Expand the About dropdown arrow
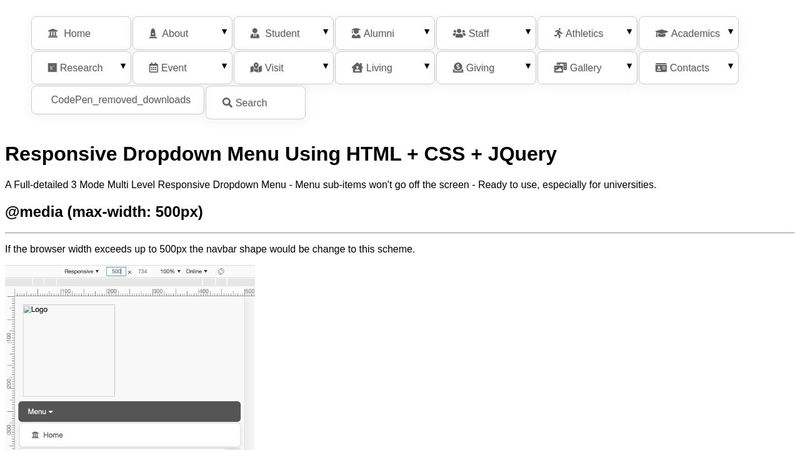800x450 pixels. [x=224, y=32]
